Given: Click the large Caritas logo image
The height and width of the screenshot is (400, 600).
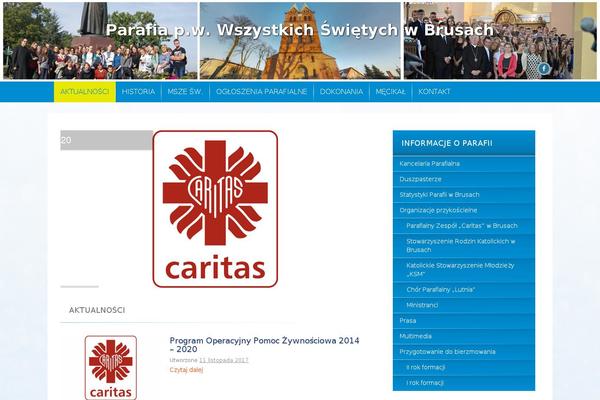Looking at the screenshot, I should pos(215,209).
